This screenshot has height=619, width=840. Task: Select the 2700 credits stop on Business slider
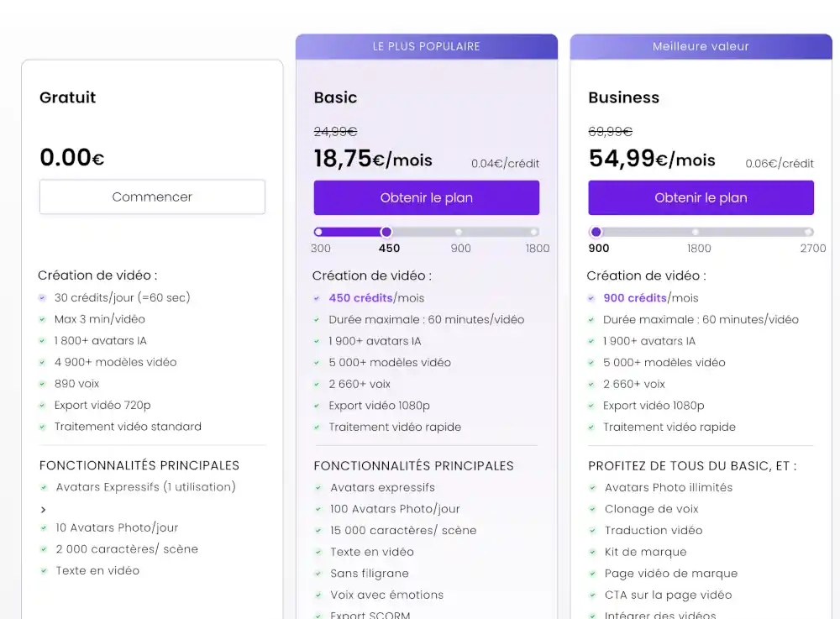808,232
